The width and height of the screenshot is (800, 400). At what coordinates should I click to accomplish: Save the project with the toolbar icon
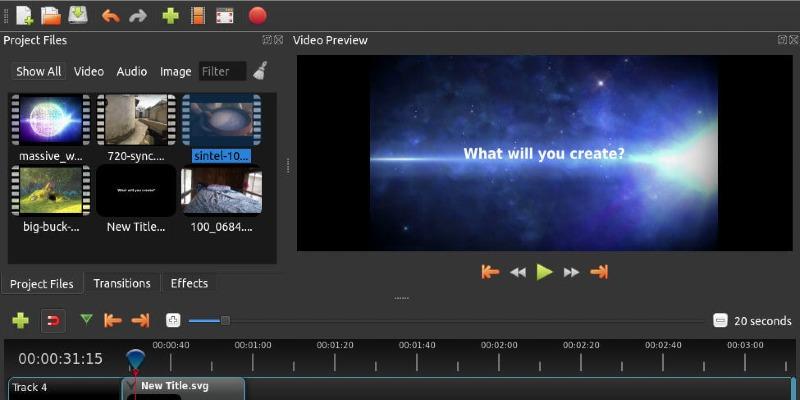[x=77, y=15]
